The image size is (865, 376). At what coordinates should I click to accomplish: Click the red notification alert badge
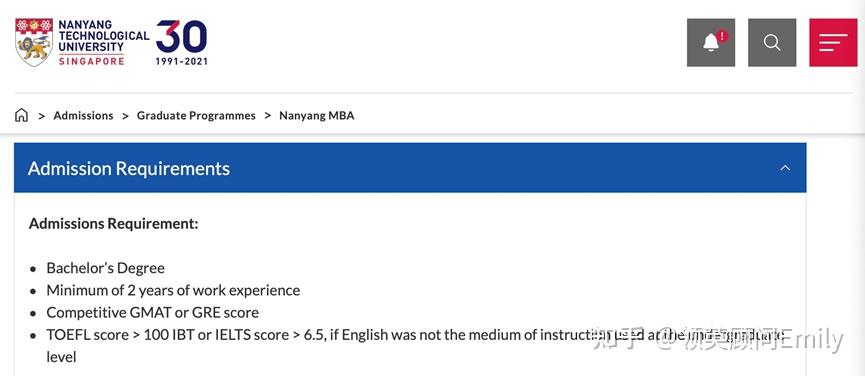pos(722,36)
